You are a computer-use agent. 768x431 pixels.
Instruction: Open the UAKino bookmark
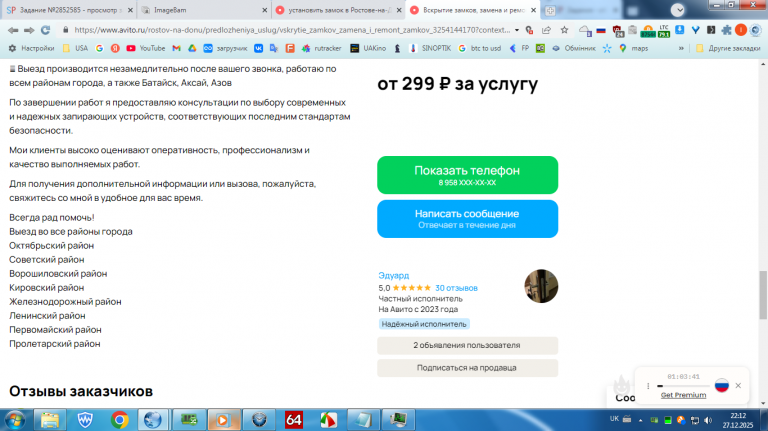coord(368,48)
